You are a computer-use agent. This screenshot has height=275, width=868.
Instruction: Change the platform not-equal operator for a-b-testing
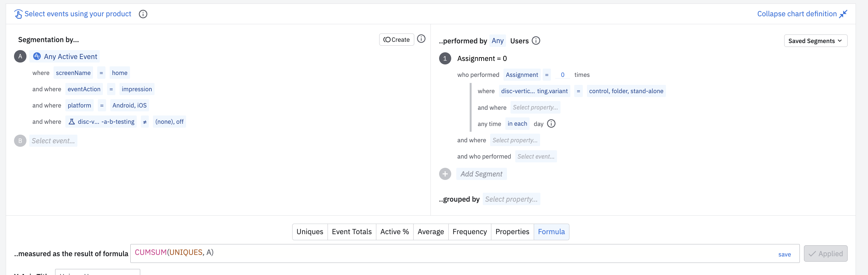(145, 122)
